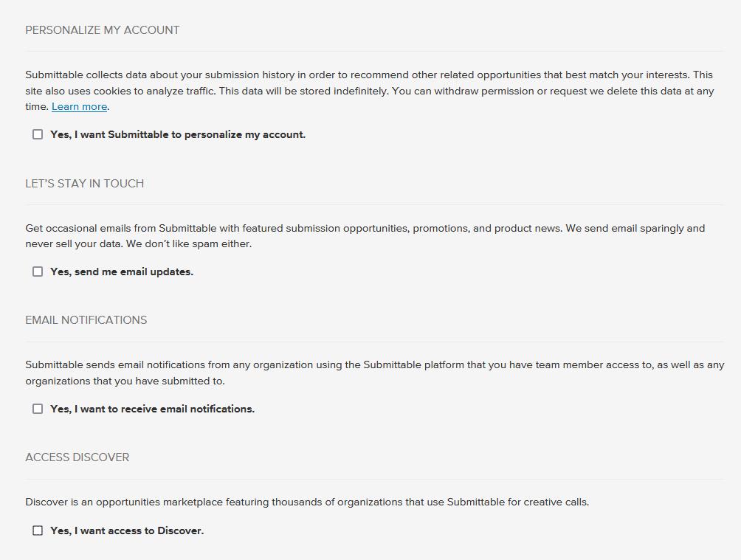This screenshot has width=741, height=560.
Task: Click the paragraph about occasional emails from Submittable
Action: pyautogui.click(x=365, y=236)
